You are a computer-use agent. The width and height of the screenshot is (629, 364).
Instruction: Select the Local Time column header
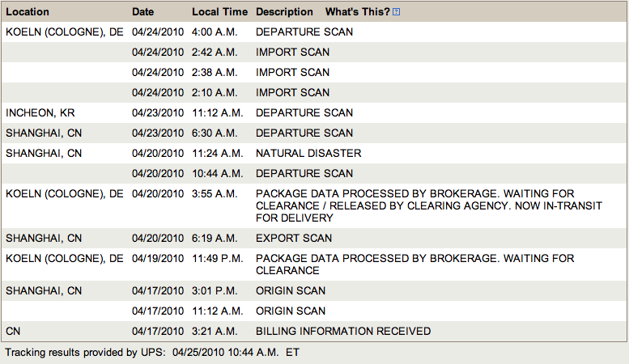coord(219,12)
